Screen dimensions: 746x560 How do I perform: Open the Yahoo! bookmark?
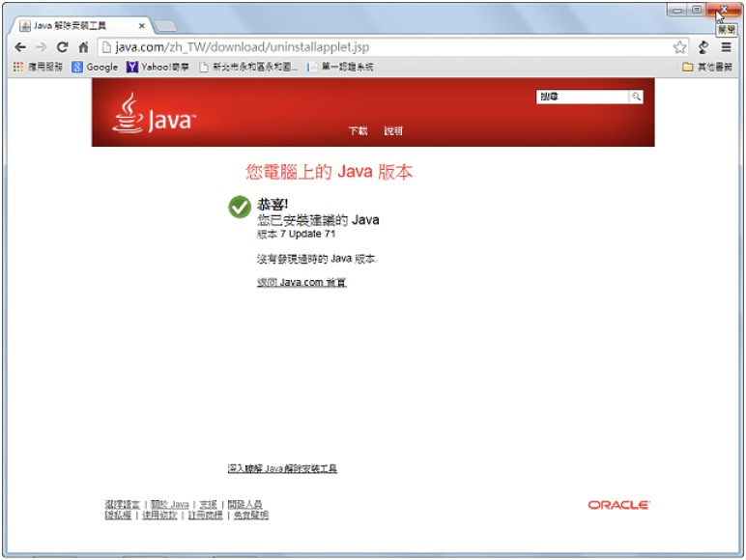click(158, 67)
